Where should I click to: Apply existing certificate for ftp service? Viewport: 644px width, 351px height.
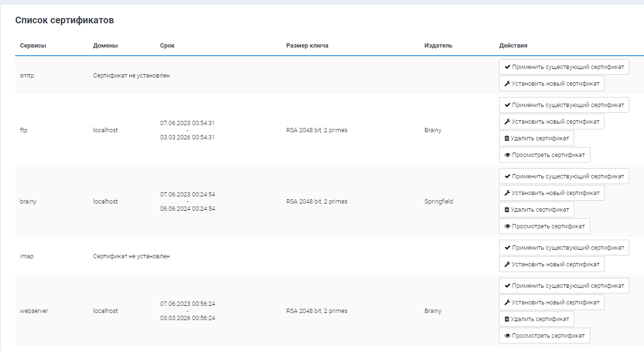coord(564,105)
